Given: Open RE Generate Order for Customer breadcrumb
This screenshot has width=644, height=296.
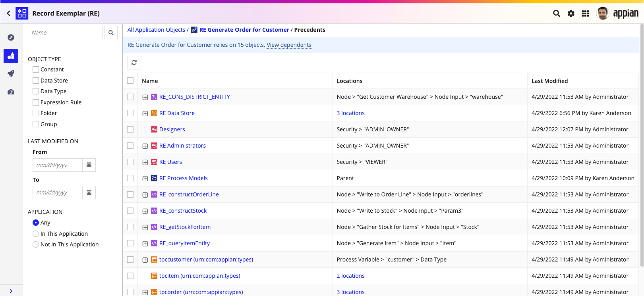Looking at the screenshot, I should 244,30.
